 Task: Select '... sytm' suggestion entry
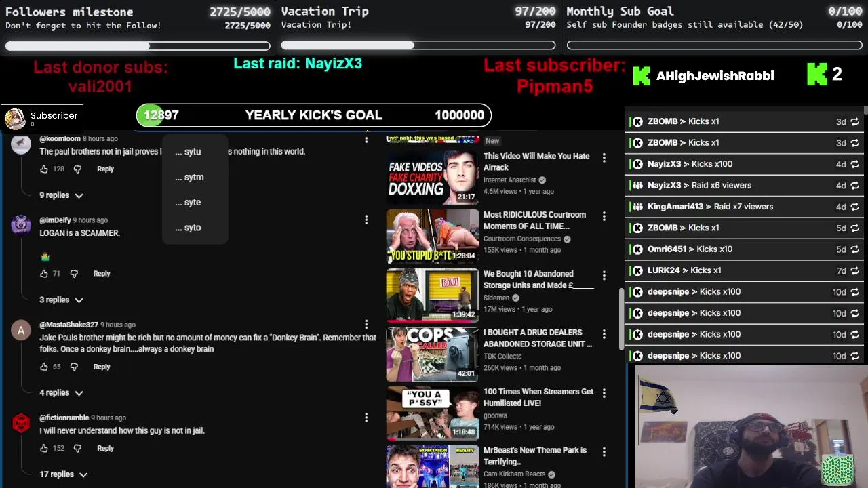click(195, 177)
